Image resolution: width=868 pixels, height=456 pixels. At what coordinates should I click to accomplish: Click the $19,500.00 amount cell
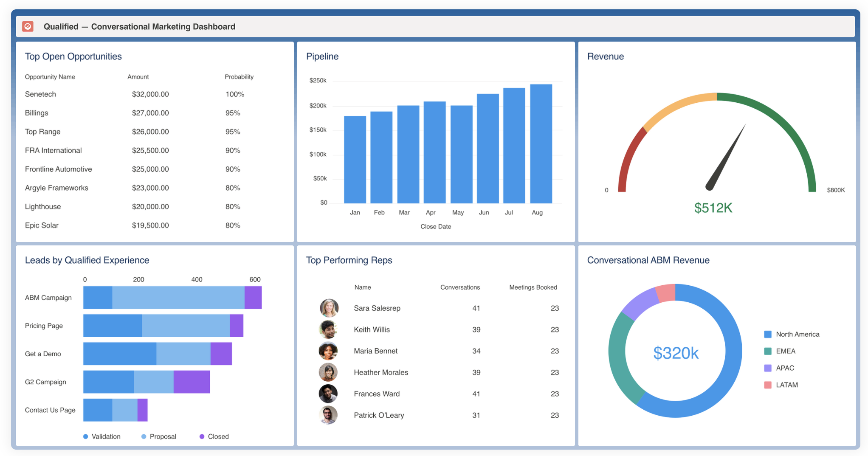click(x=150, y=225)
